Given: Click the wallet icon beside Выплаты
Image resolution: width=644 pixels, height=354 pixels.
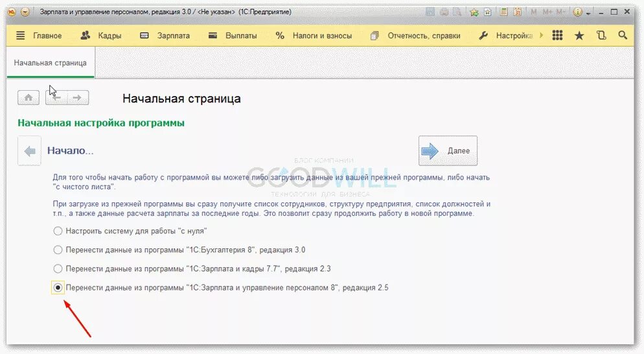Looking at the screenshot, I should (213, 36).
